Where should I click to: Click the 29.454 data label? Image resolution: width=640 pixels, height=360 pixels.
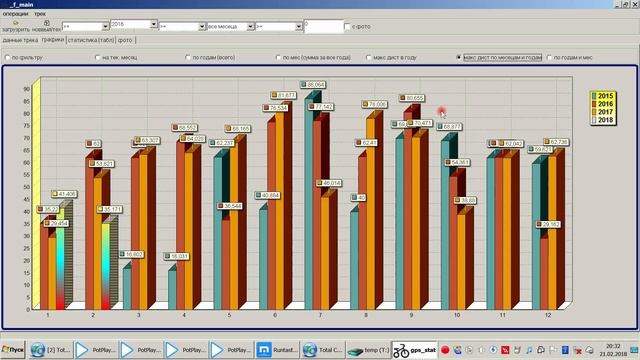coord(56,224)
